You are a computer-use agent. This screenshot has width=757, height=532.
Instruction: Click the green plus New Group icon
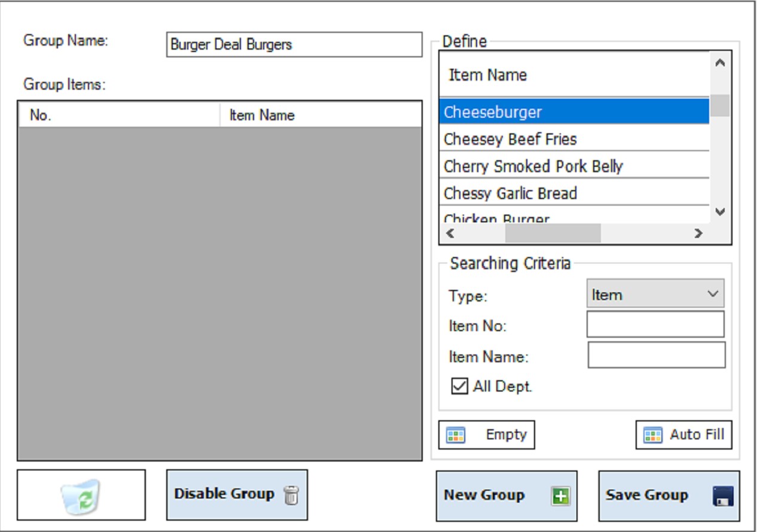pyautogui.click(x=560, y=496)
